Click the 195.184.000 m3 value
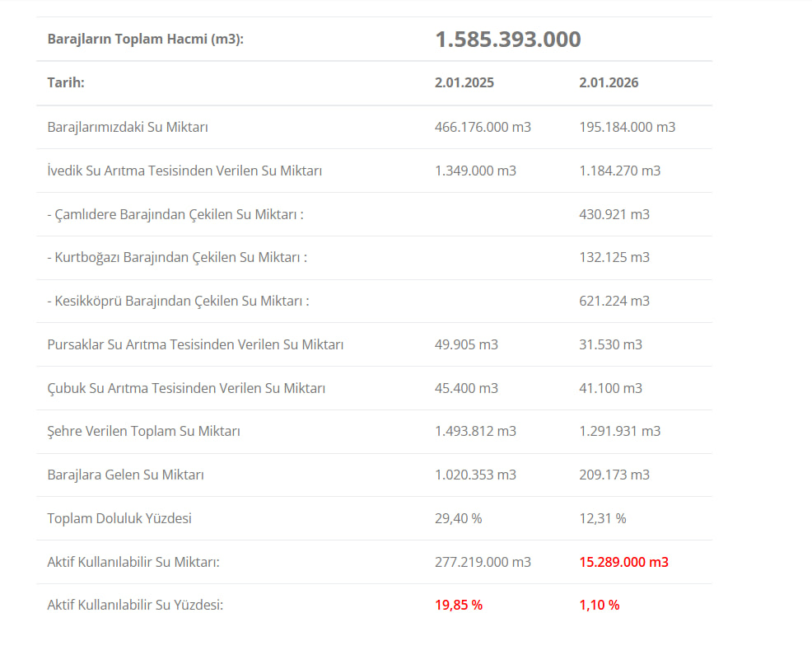 click(627, 128)
